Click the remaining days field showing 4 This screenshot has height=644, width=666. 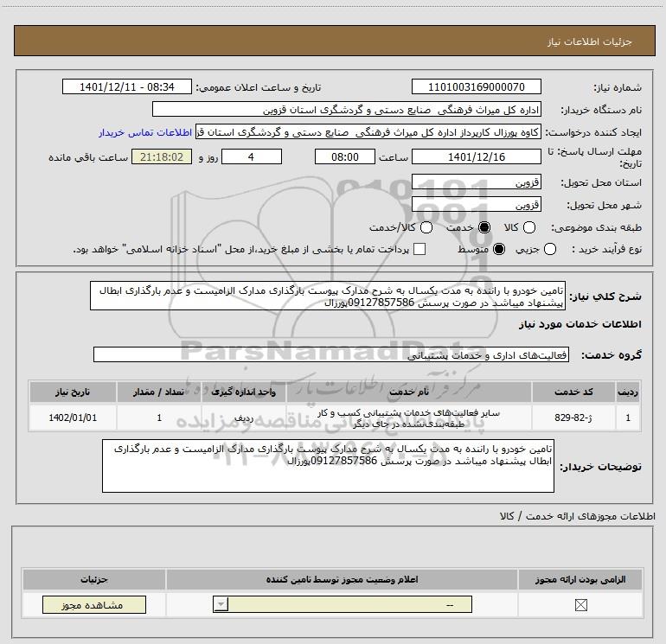[252, 156]
